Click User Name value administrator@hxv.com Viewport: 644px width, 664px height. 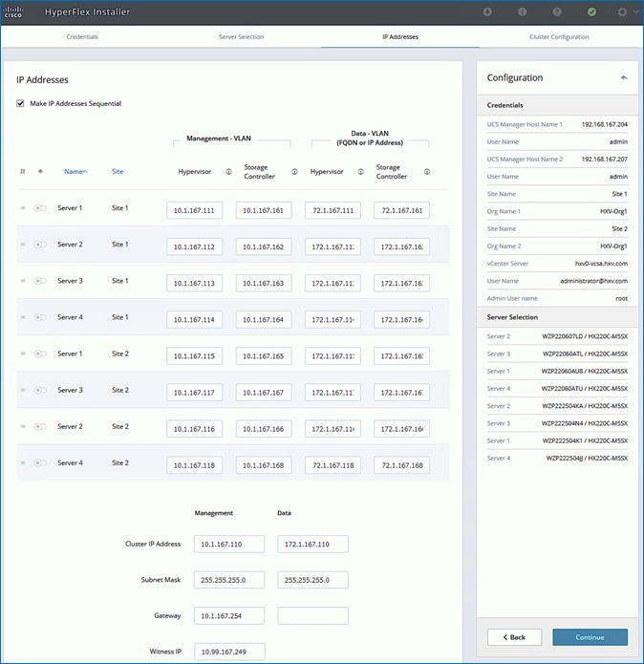click(x=594, y=281)
